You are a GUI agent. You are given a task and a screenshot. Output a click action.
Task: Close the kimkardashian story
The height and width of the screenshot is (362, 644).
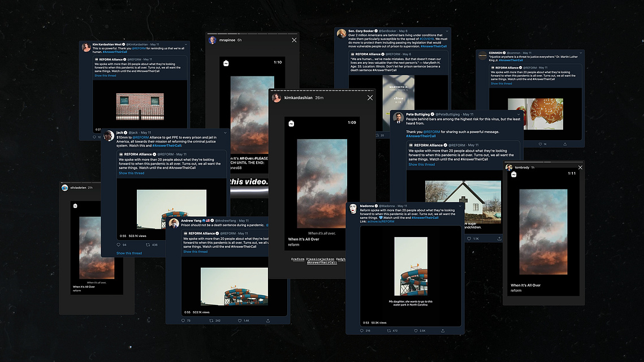click(370, 97)
